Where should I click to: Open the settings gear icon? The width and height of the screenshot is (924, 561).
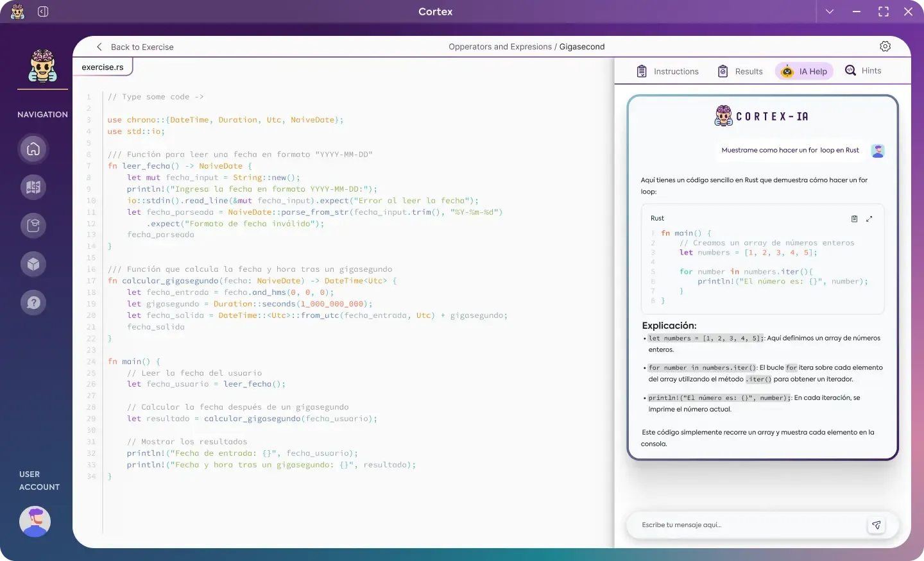[x=886, y=46]
